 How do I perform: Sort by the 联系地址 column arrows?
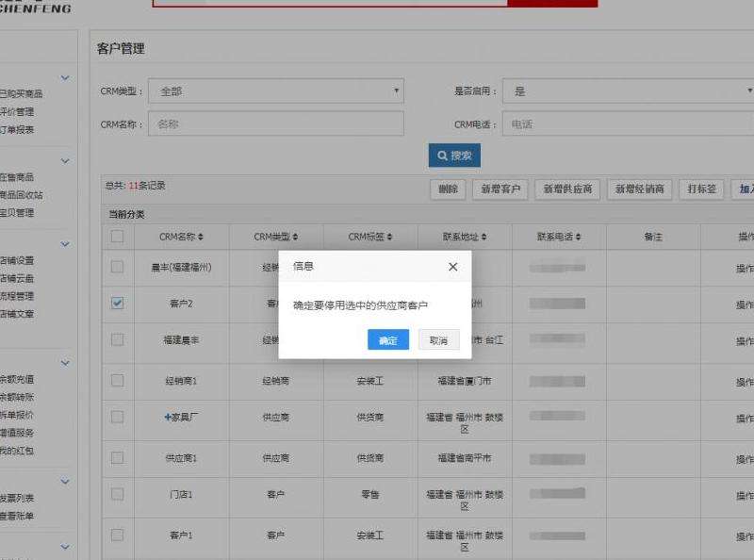[x=484, y=237]
